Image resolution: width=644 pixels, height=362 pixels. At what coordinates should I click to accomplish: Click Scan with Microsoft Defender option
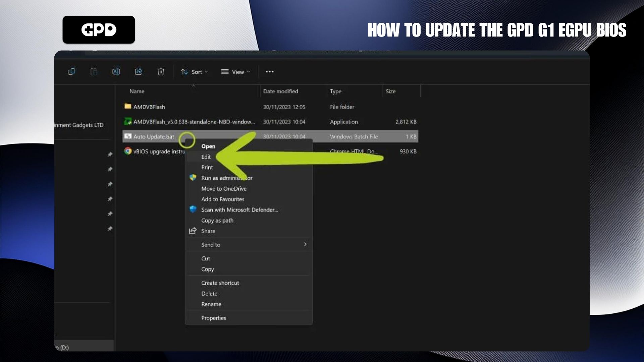coord(239,210)
